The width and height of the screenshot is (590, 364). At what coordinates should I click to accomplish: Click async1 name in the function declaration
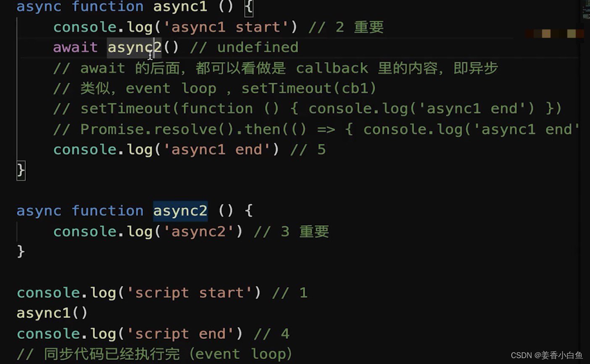click(x=180, y=7)
